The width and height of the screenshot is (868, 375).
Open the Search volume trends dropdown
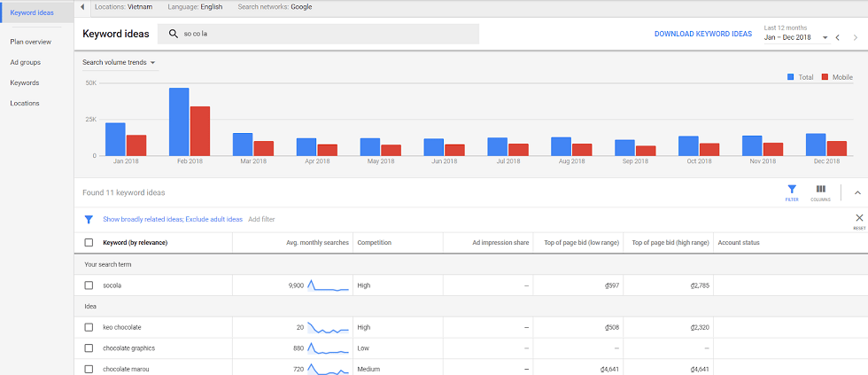pyautogui.click(x=119, y=63)
